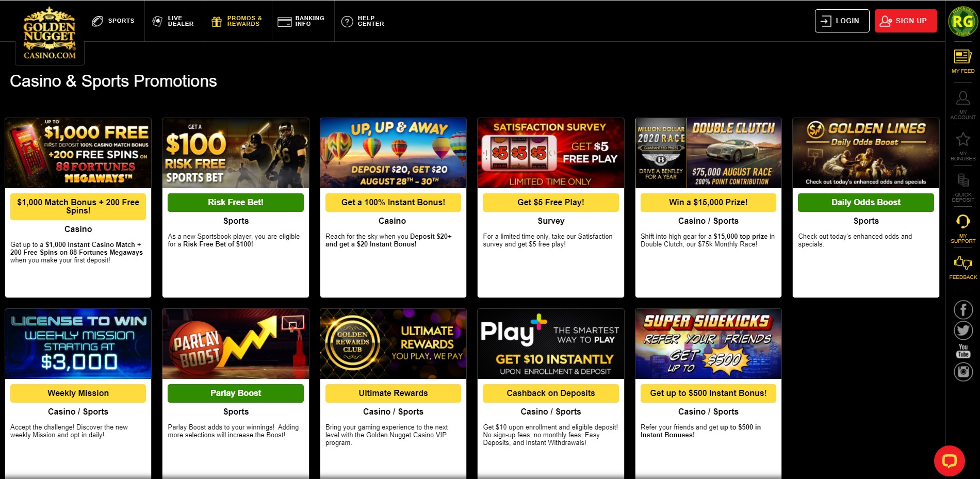Click Win a $15,000 Prize! button
The height and width of the screenshot is (479, 980).
(708, 202)
